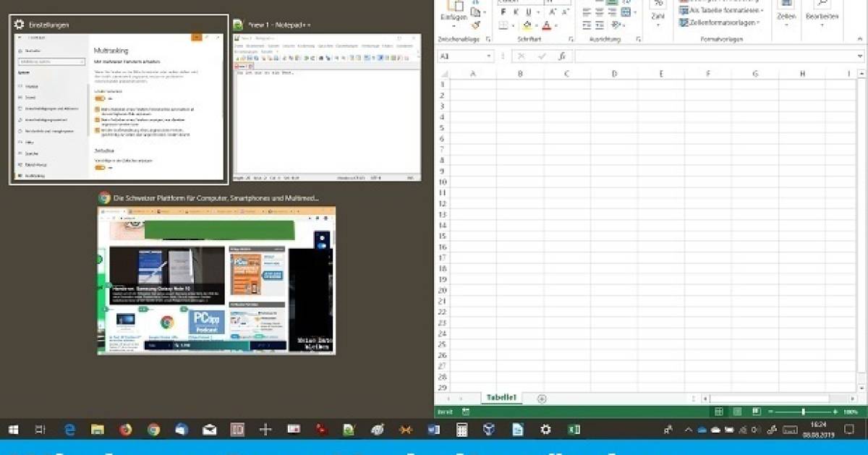Align cell text to the left

587,12
